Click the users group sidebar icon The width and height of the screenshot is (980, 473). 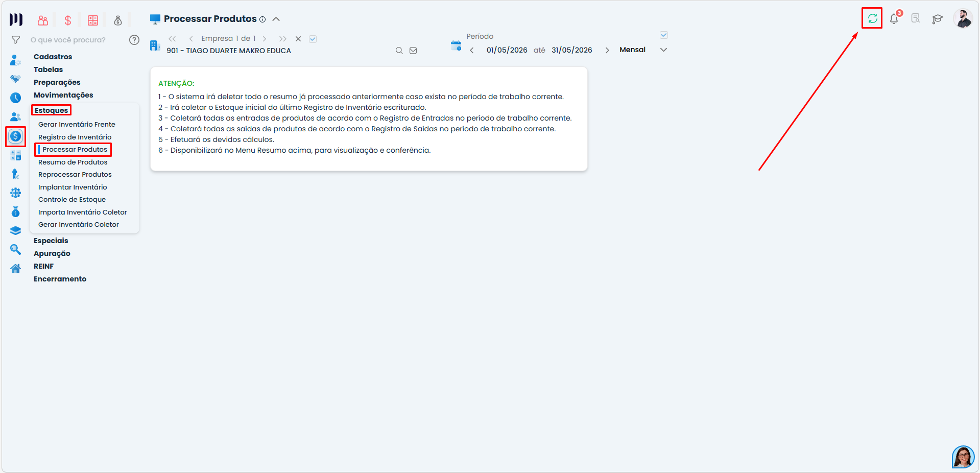click(15, 117)
